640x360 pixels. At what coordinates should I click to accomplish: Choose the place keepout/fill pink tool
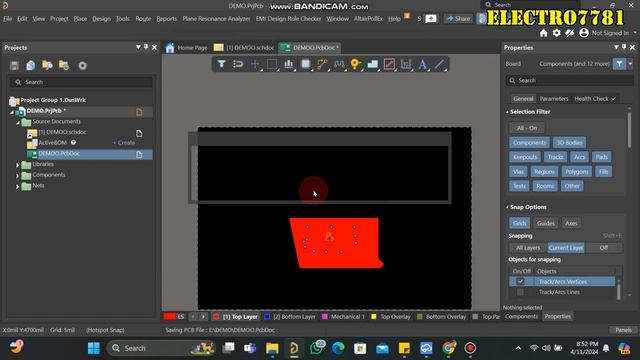389,64
